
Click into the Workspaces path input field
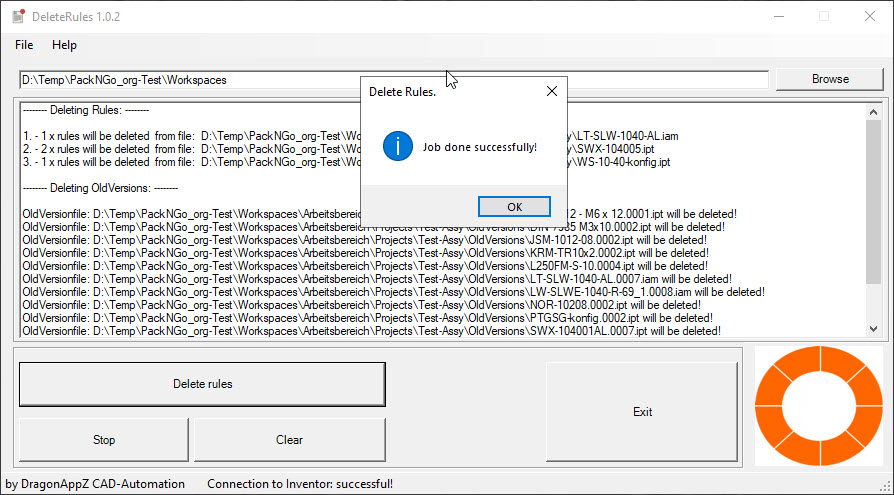393,80
